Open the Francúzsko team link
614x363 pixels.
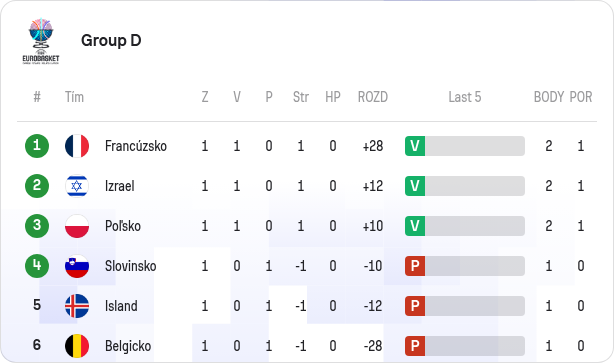tap(136, 146)
